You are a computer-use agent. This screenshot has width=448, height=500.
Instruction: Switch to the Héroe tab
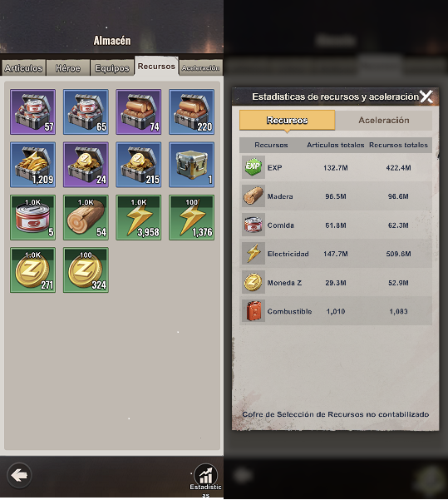click(x=68, y=67)
